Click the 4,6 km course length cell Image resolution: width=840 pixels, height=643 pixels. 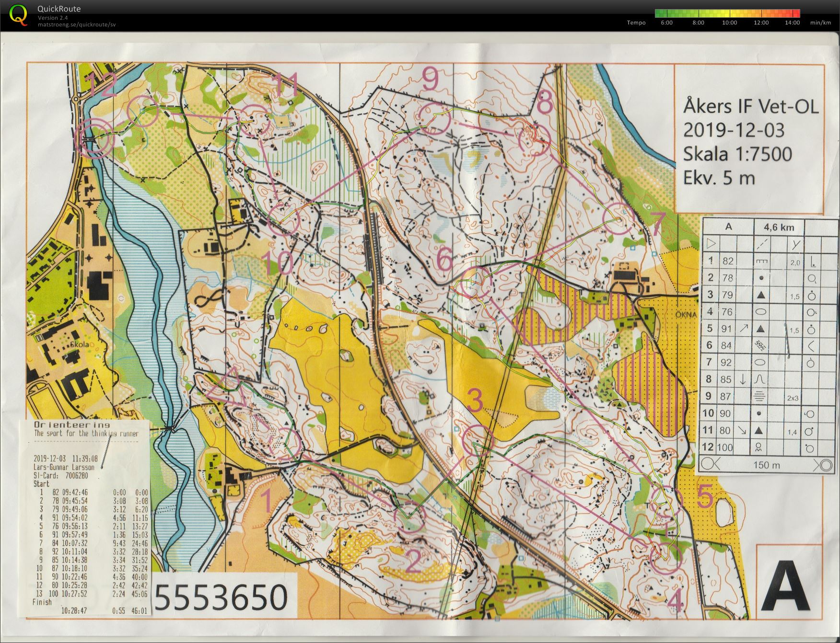coord(779,227)
